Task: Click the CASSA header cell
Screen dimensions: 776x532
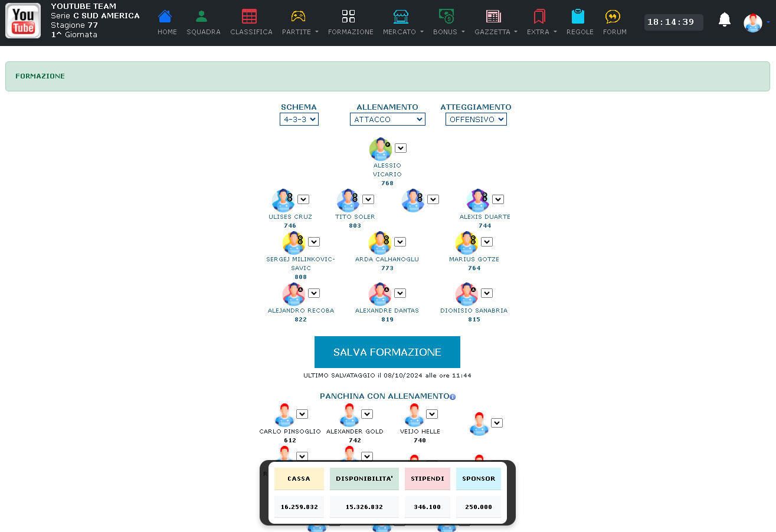Action: pos(299,479)
